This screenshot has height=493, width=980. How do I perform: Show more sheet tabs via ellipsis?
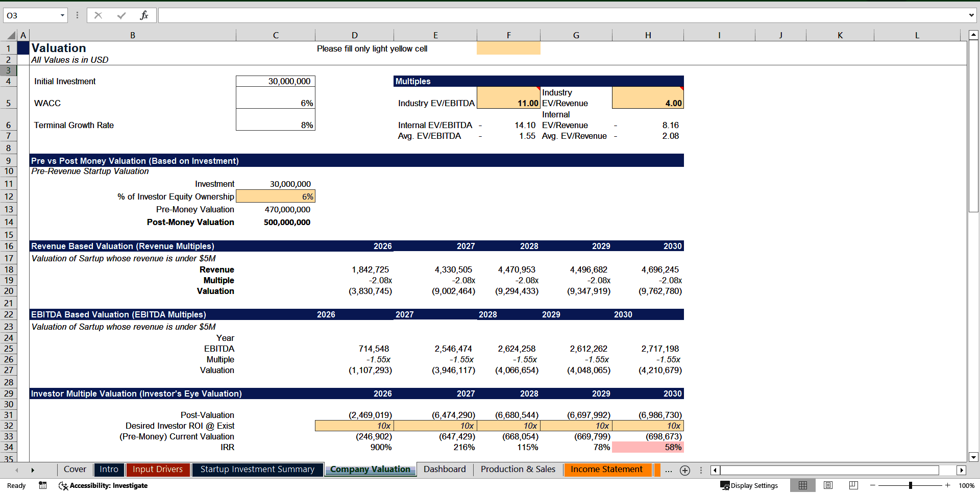point(669,470)
